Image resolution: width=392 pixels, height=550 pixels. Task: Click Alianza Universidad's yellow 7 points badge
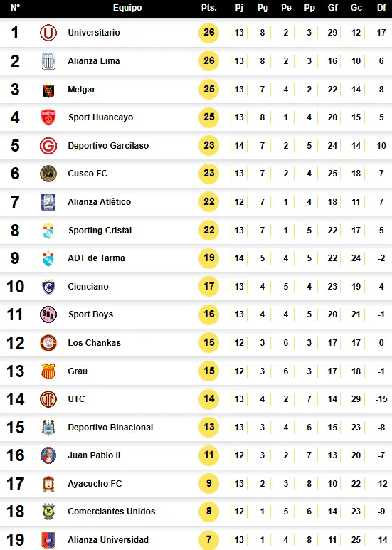pos(208,539)
